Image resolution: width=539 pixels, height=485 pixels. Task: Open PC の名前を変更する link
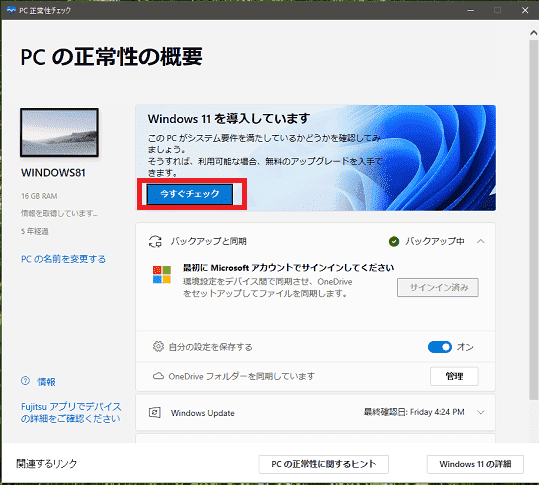click(x=63, y=259)
